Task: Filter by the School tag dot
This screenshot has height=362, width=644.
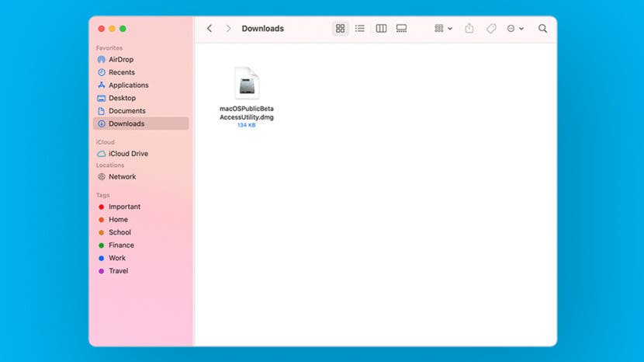Action: point(101,232)
